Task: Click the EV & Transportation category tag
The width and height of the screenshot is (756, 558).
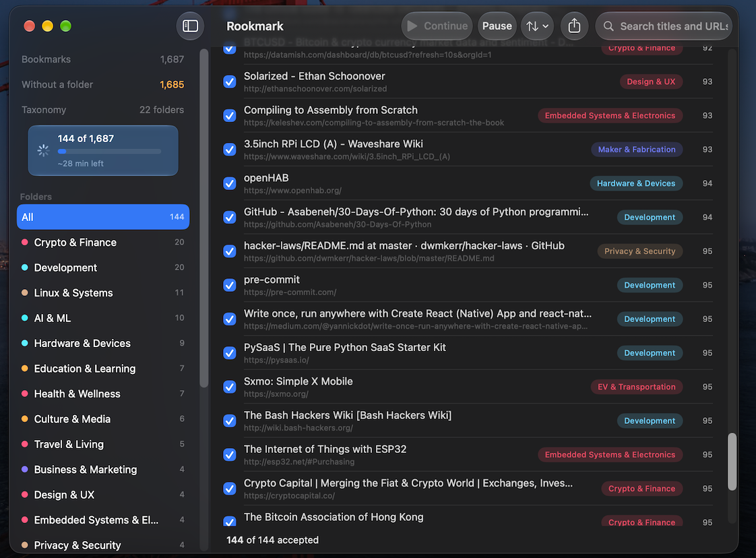Action: coord(637,387)
